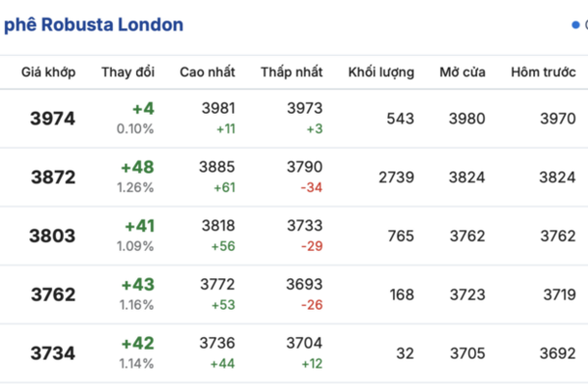588x392 pixels.
Task: Click the 'Thay đổi' column header
Action: tap(127, 73)
